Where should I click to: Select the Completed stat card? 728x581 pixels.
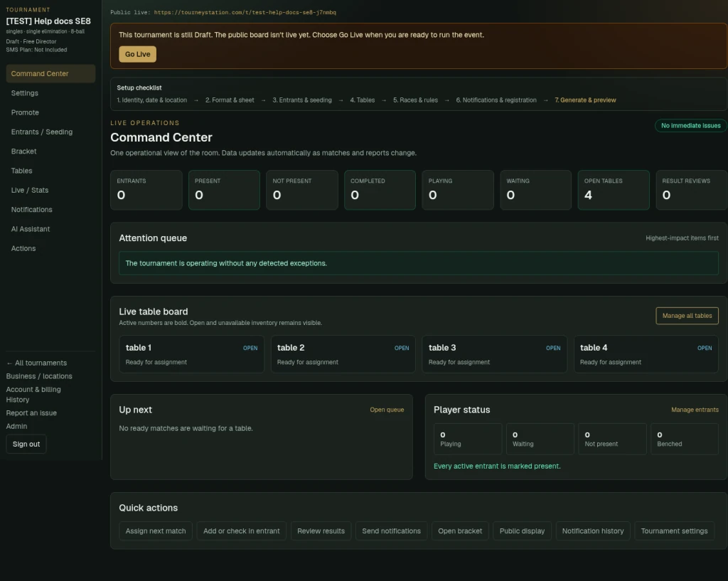click(x=380, y=190)
